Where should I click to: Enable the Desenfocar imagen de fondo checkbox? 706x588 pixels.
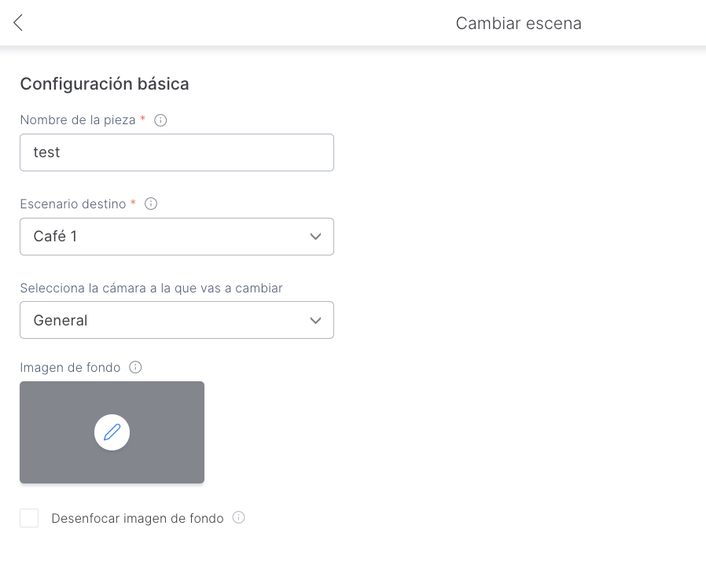click(29, 518)
